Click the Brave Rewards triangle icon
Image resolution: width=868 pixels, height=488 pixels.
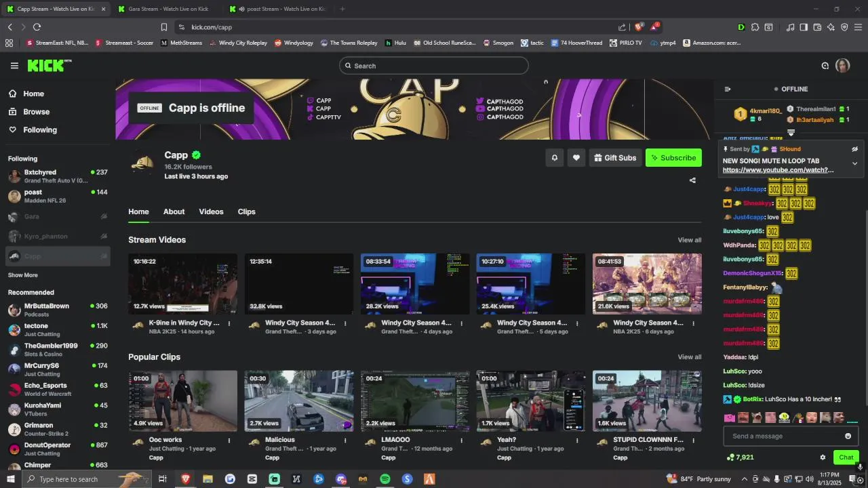654,27
